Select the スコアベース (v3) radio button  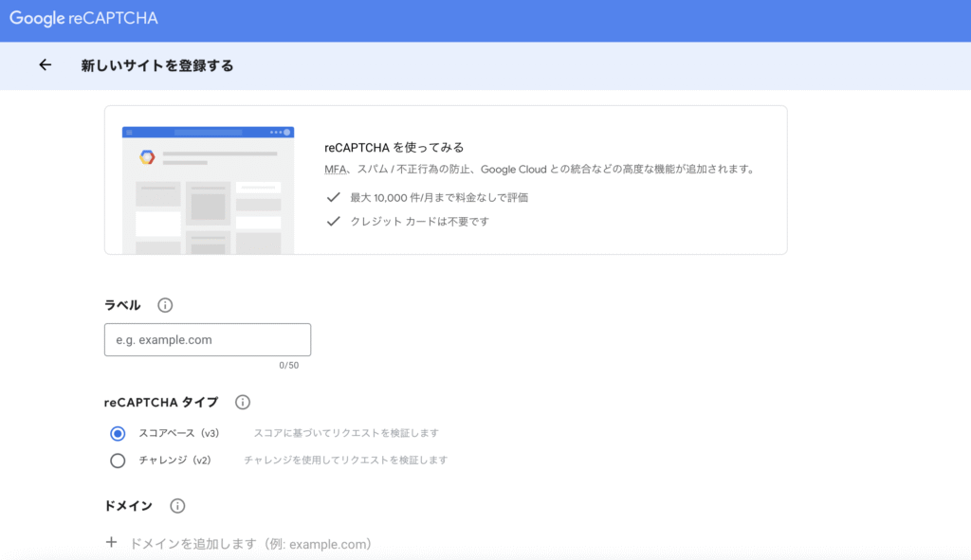[x=118, y=434]
